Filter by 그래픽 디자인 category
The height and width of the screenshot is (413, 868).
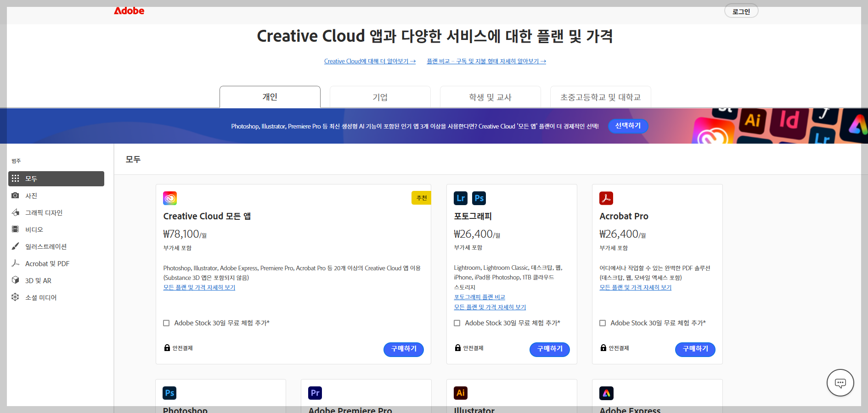click(56, 212)
